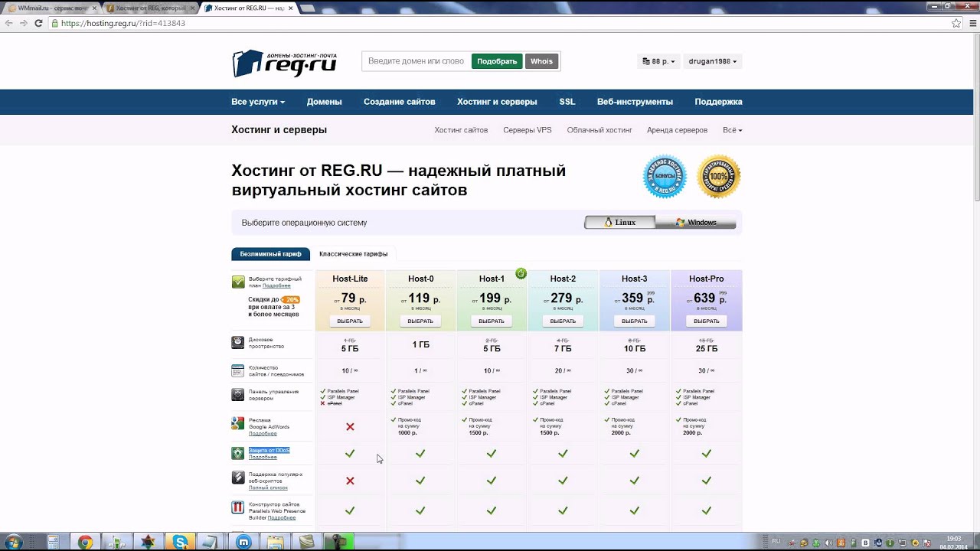The width and height of the screenshot is (980, 551).
Task: Open Skype from the taskbar
Action: coord(181,542)
